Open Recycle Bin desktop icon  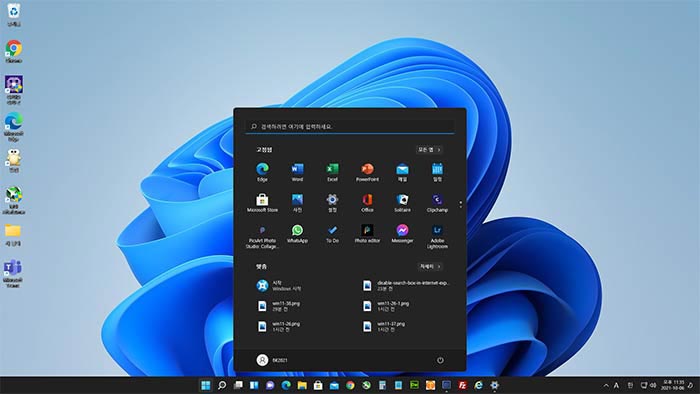(14, 15)
